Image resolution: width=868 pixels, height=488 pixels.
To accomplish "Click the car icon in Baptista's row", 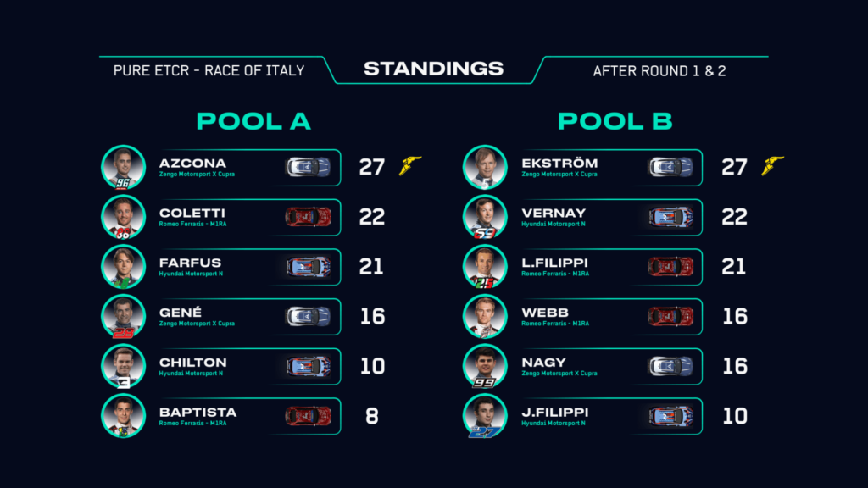I will [308, 416].
